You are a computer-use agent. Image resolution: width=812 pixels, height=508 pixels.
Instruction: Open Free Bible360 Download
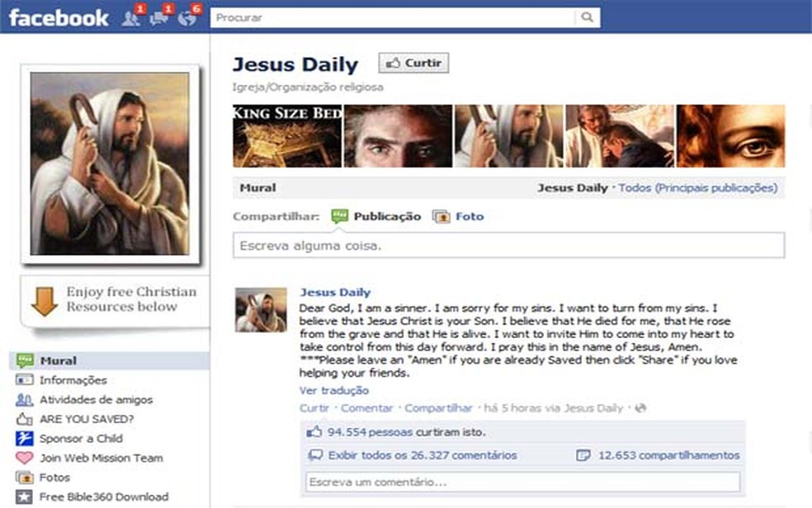104,496
